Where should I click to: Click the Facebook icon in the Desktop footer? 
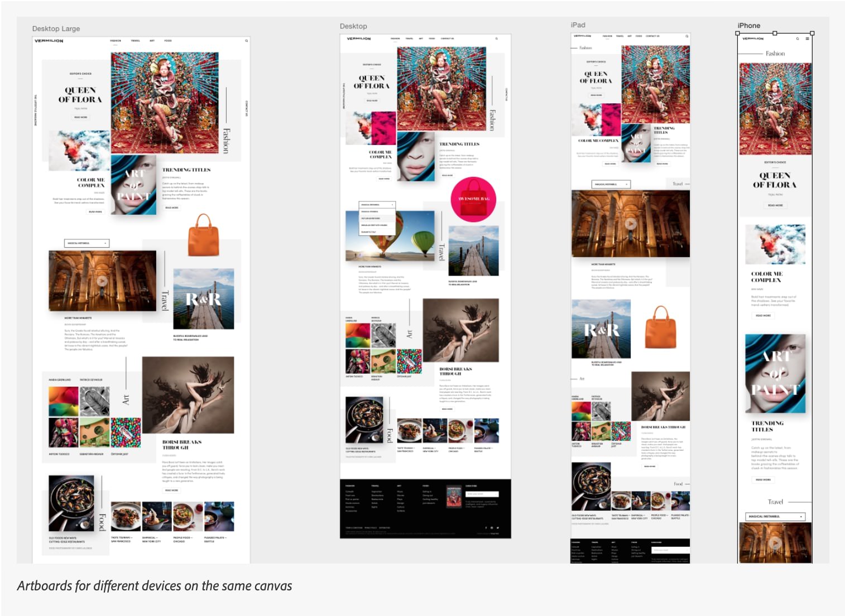click(x=486, y=528)
